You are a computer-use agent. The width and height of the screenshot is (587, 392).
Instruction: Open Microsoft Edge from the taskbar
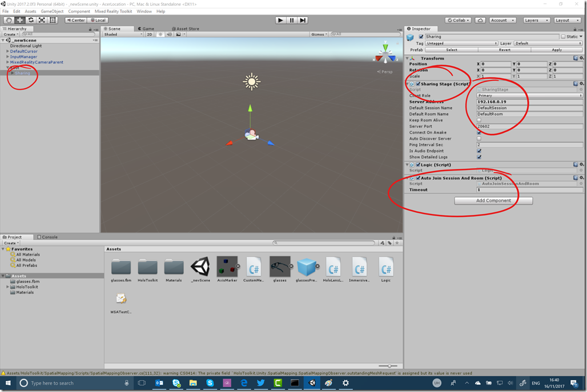click(x=244, y=383)
